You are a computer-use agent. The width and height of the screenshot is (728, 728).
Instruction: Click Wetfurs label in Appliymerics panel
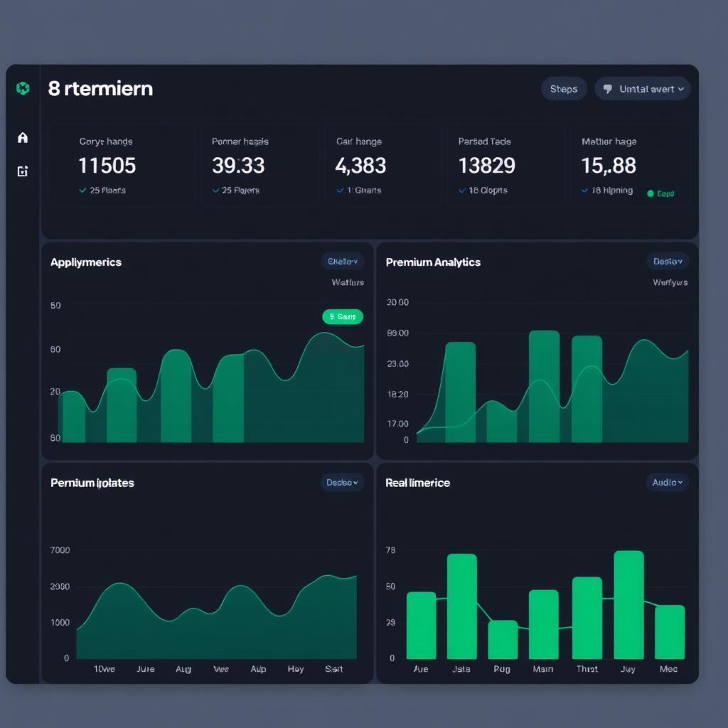click(348, 282)
